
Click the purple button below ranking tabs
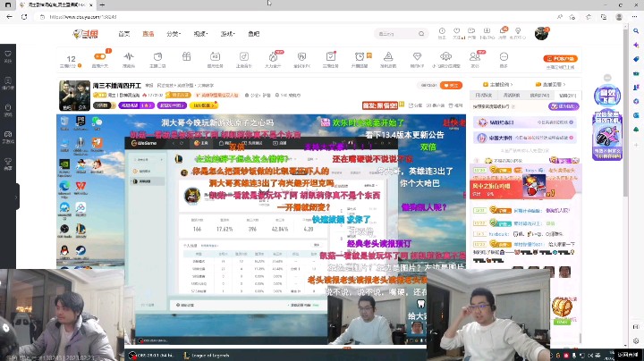[x=563, y=106]
